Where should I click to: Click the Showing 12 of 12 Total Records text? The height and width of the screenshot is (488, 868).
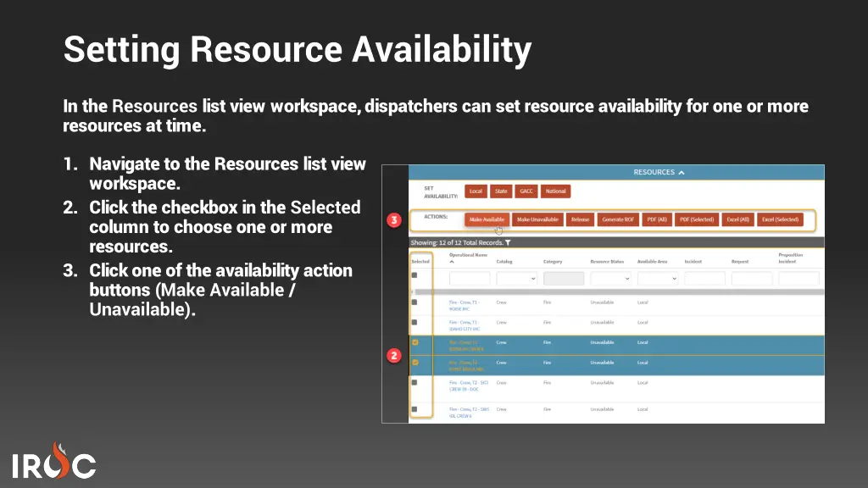coord(457,243)
